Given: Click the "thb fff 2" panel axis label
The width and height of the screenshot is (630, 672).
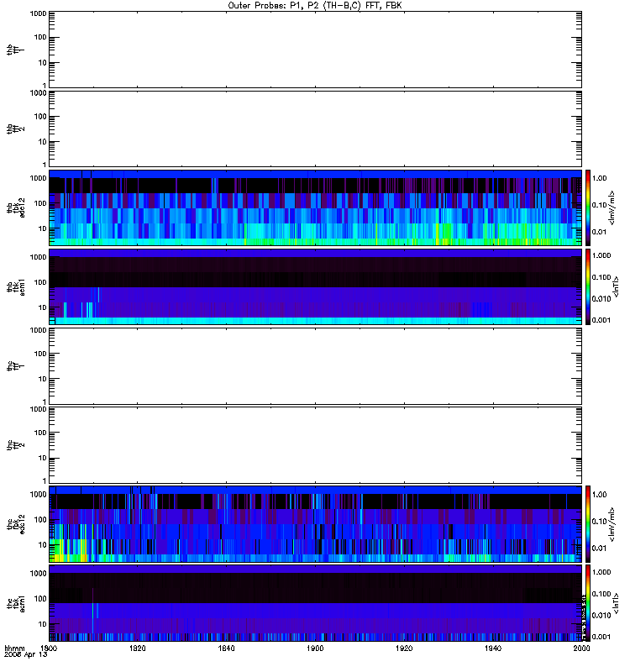Looking at the screenshot, I should point(15,129).
